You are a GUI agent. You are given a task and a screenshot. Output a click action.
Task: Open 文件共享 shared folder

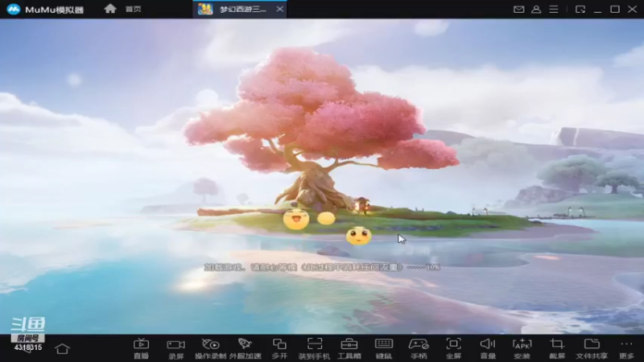tap(592, 348)
